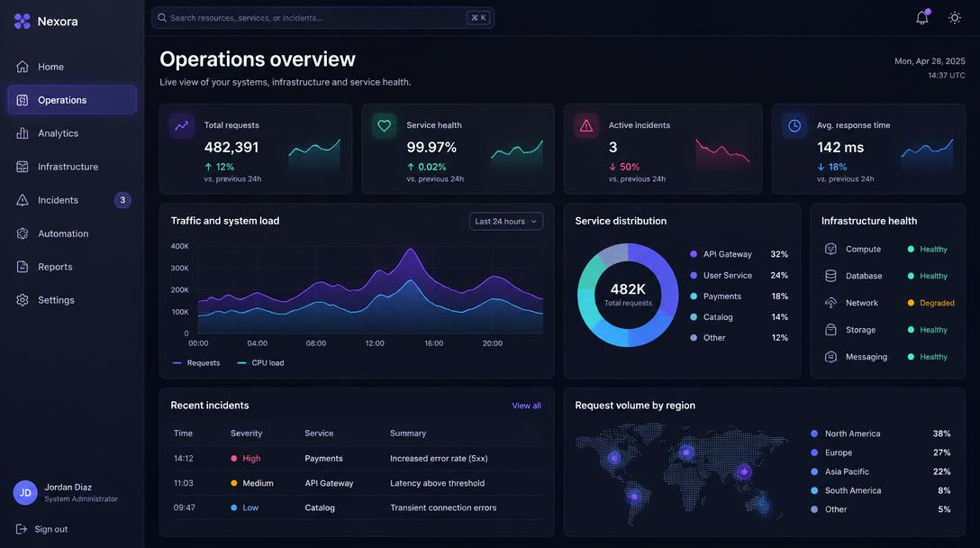
Task: Click the Home house icon
Action: pyautogui.click(x=23, y=67)
